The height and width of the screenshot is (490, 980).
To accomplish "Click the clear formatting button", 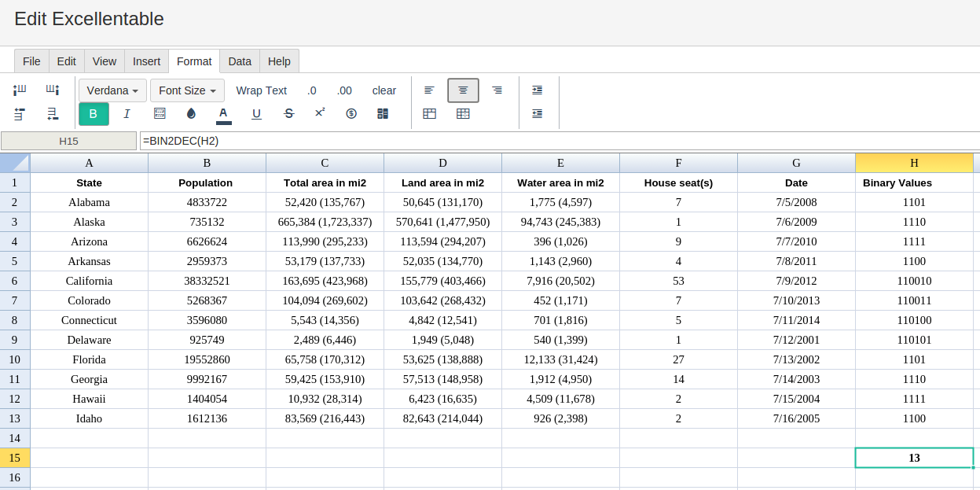I will click(x=384, y=90).
